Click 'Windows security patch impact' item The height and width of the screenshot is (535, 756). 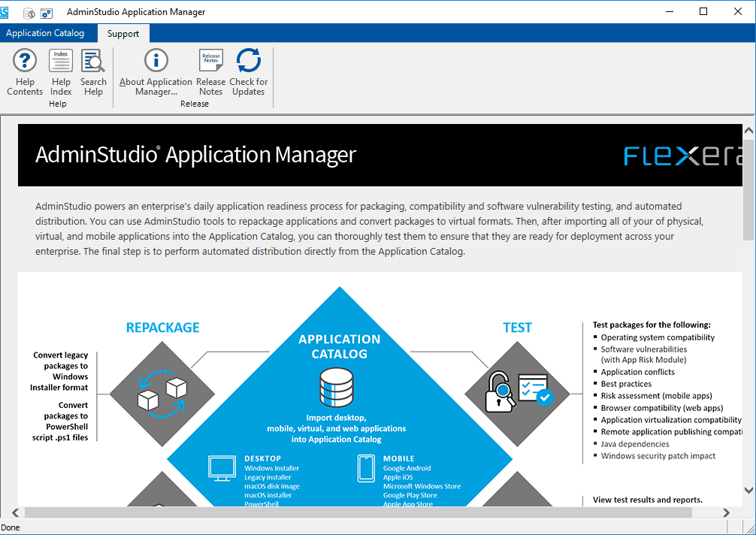point(658,456)
